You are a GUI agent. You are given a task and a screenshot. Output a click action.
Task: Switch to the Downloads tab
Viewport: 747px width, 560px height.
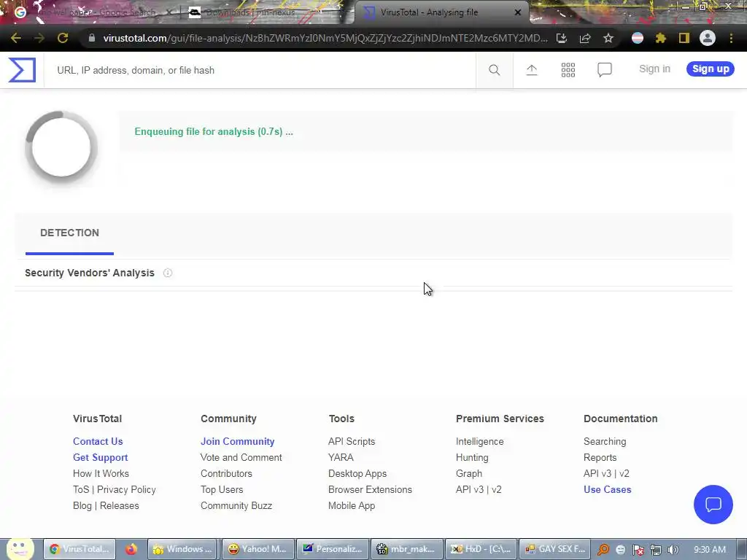click(267, 12)
